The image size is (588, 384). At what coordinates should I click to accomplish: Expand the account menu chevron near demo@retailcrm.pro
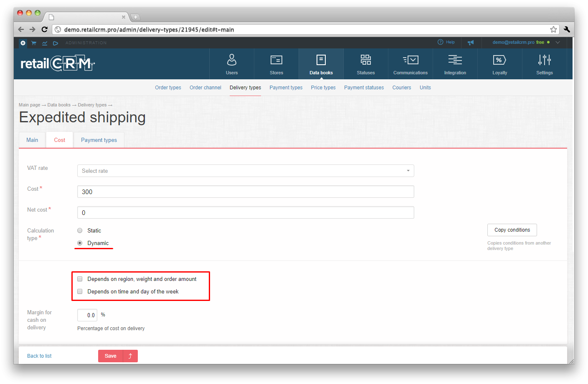coord(558,42)
